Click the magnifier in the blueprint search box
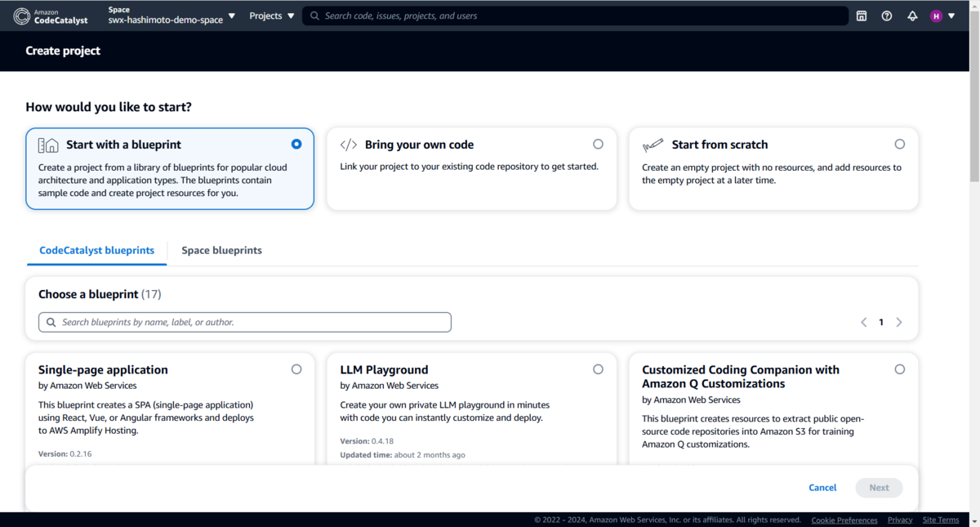Image resolution: width=980 pixels, height=527 pixels. click(x=51, y=322)
